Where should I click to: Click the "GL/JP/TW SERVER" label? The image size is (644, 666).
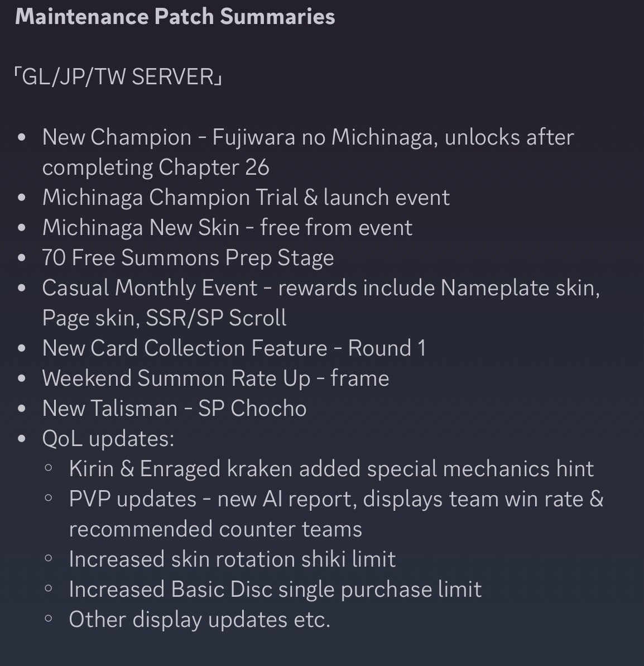[118, 76]
